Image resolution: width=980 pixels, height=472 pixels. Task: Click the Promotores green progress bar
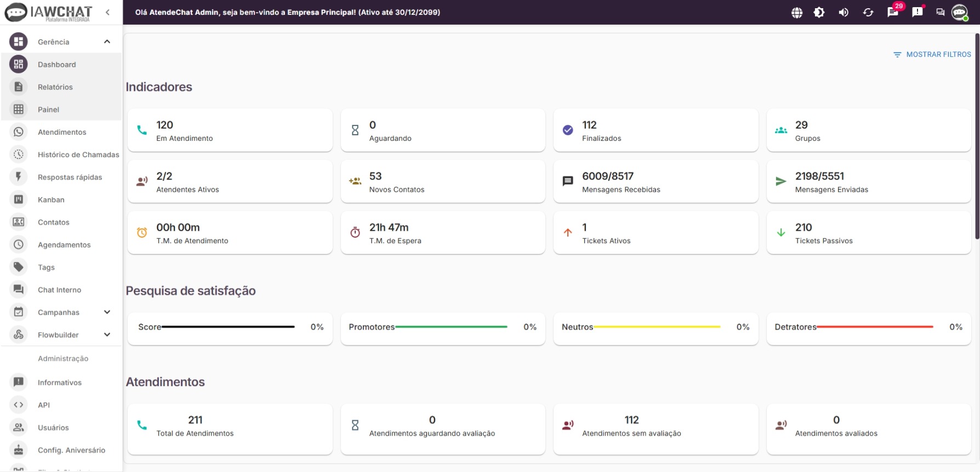451,327
